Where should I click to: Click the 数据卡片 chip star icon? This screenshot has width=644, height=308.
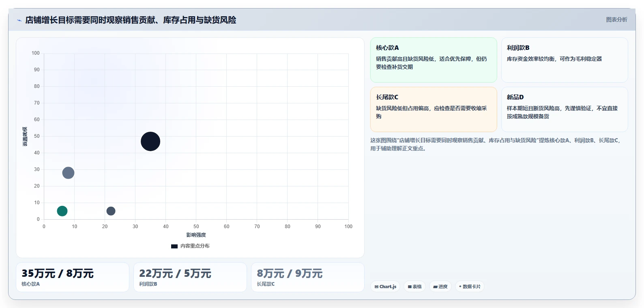click(x=460, y=287)
